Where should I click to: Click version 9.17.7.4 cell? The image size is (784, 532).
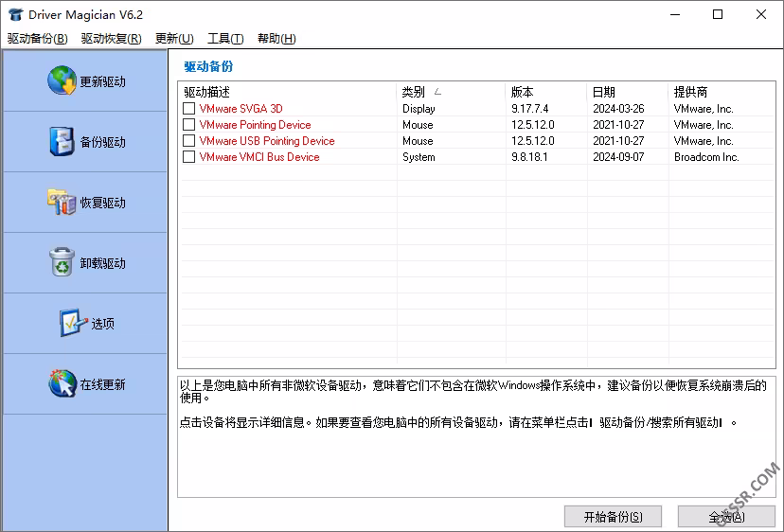[529, 109]
